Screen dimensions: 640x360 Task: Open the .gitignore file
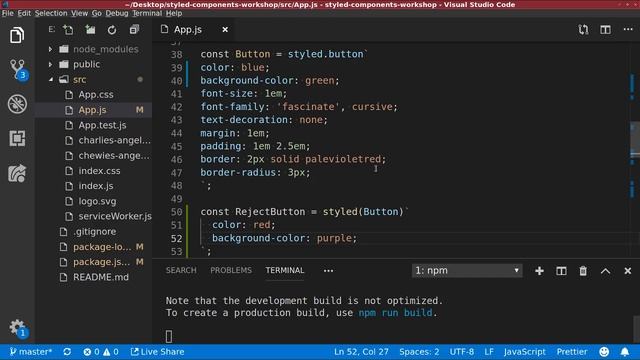[93, 231]
